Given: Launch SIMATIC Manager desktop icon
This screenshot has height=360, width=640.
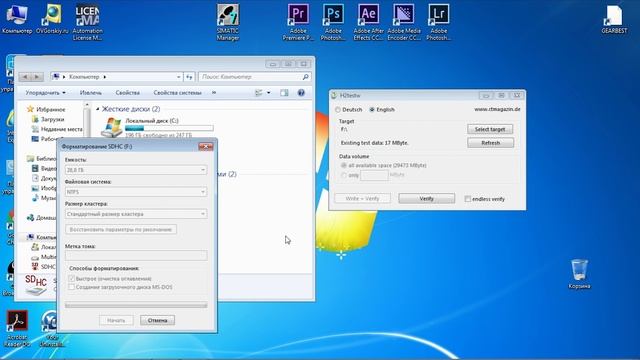Looking at the screenshot, I should pyautogui.click(x=228, y=22).
